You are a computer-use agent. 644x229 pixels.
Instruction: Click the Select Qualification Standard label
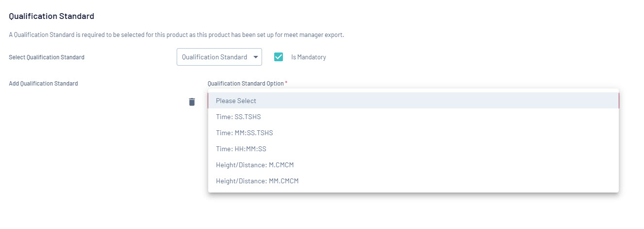47,57
